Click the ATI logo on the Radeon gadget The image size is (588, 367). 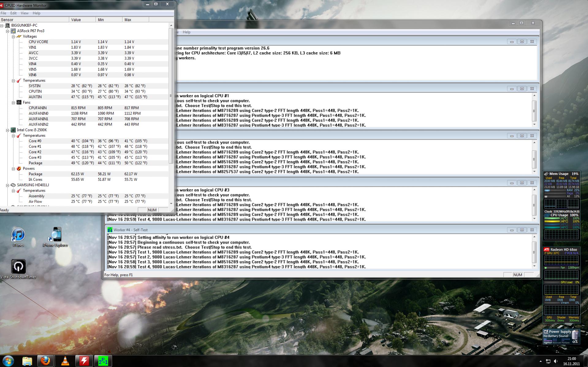point(547,249)
